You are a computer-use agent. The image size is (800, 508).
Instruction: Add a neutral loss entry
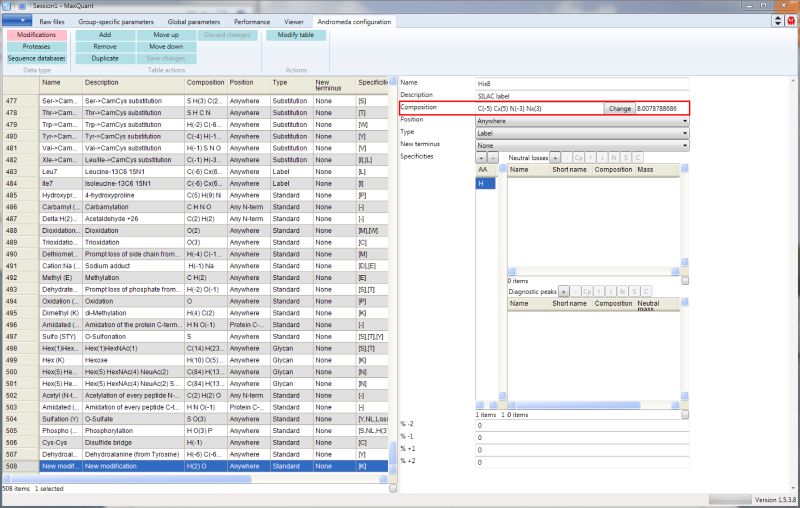(x=555, y=158)
